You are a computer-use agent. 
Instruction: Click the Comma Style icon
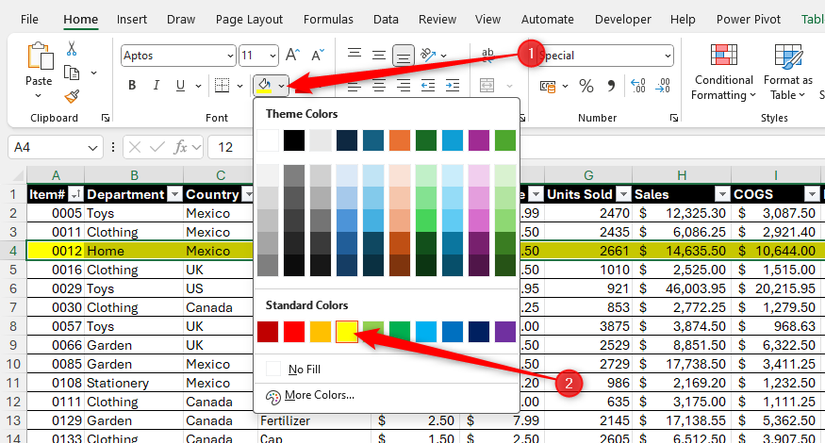pos(611,86)
